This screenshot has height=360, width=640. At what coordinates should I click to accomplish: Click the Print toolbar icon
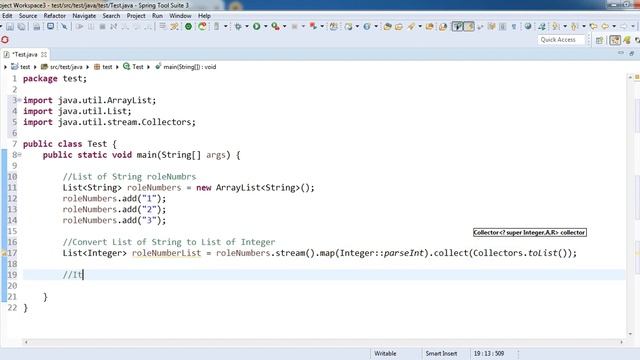[37, 27]
